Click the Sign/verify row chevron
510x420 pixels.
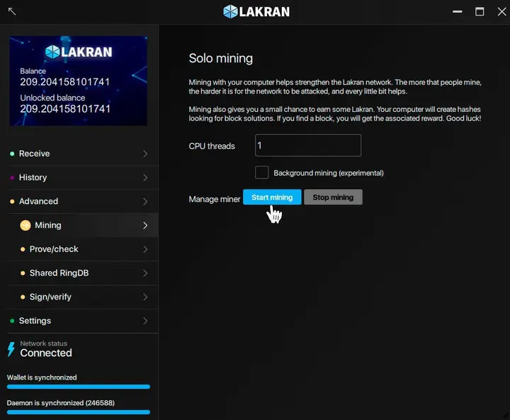145,297
